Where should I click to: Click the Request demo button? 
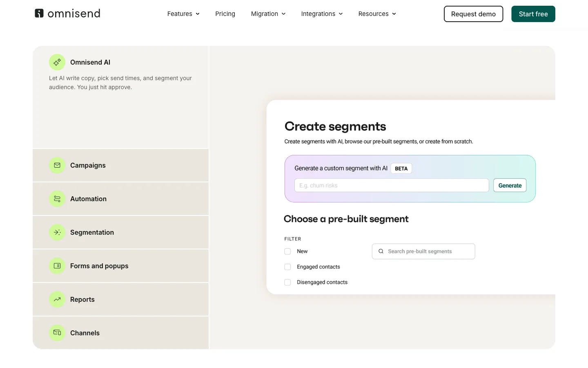tap(473, 14)
